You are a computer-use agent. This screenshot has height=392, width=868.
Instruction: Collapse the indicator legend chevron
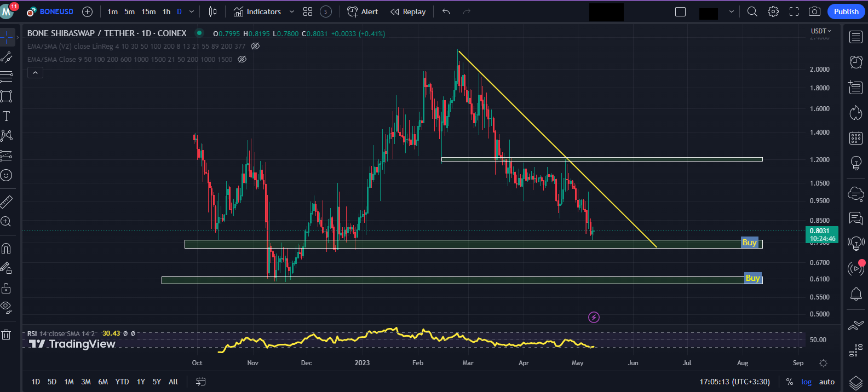point(35,72)
